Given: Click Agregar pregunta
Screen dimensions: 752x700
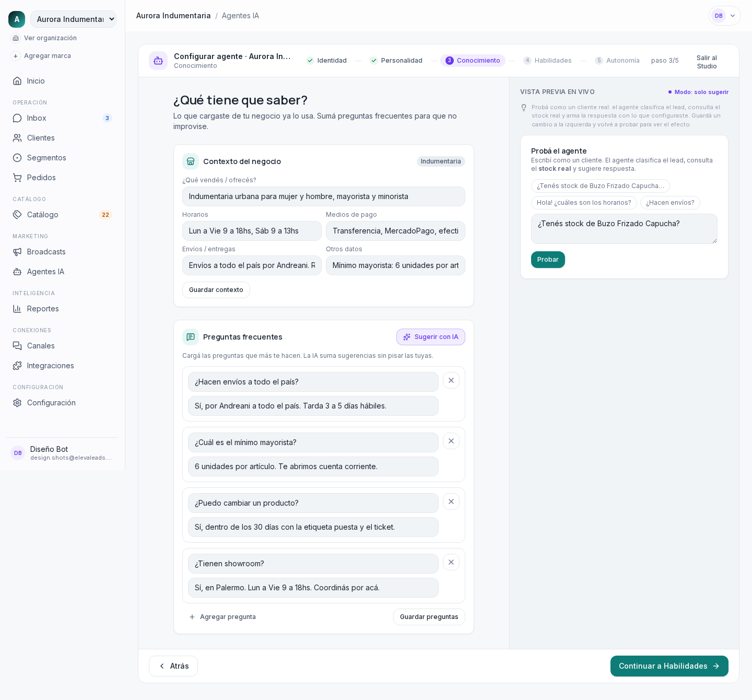Looking at the screenshot, I should point(222,617).
